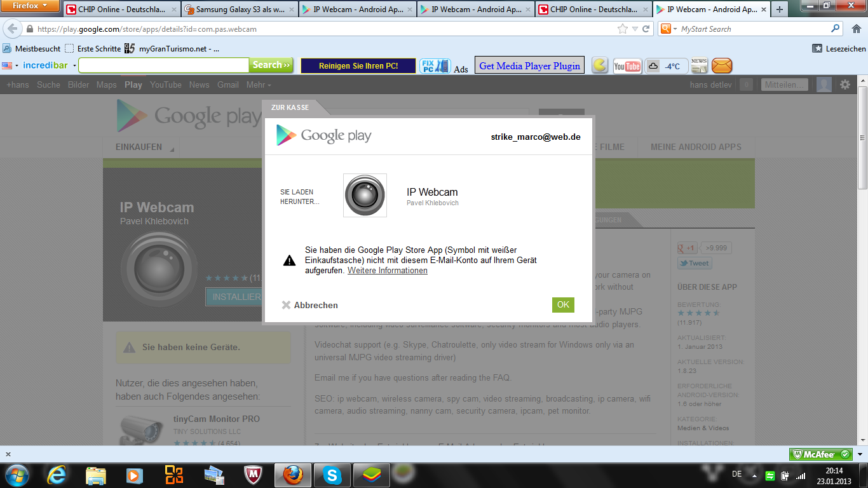Image resolution: width=868 pixels, height=488 pixels.
Task: Click the Windows Start orb
Action: click(17, 475)
